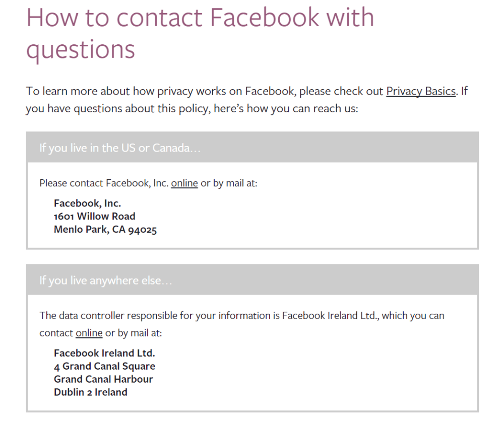Screen dimensions: 504x425
Task: Click the "4 Grand Canal Square" address line
Action: point(104,366)
